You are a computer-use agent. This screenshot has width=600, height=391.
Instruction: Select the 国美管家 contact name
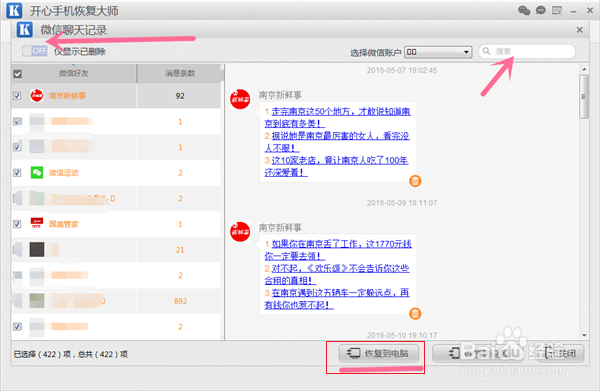[64, 224]
